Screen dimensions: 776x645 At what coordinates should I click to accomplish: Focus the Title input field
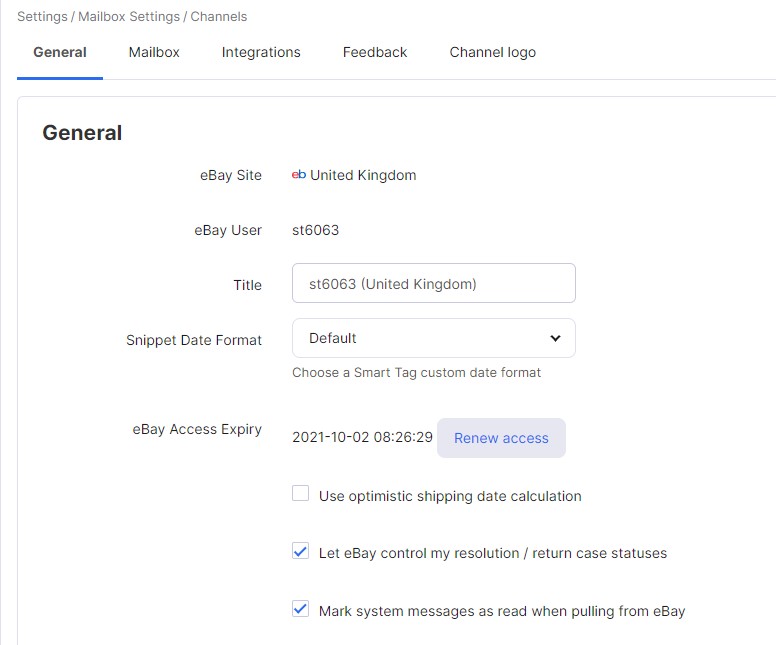[434, 283]
